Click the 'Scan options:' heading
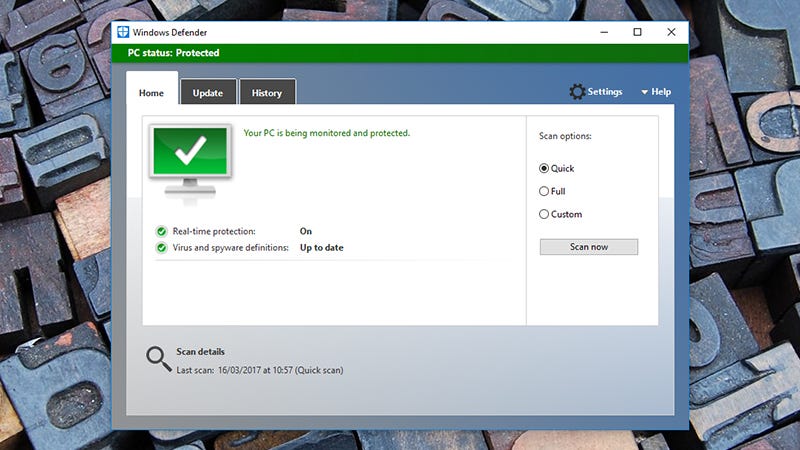Screen dimensions: 800x450 click(565, 136)
